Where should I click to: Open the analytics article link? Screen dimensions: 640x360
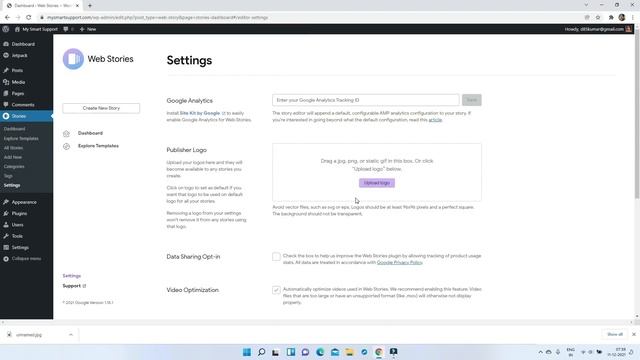[x=435, y=120]
